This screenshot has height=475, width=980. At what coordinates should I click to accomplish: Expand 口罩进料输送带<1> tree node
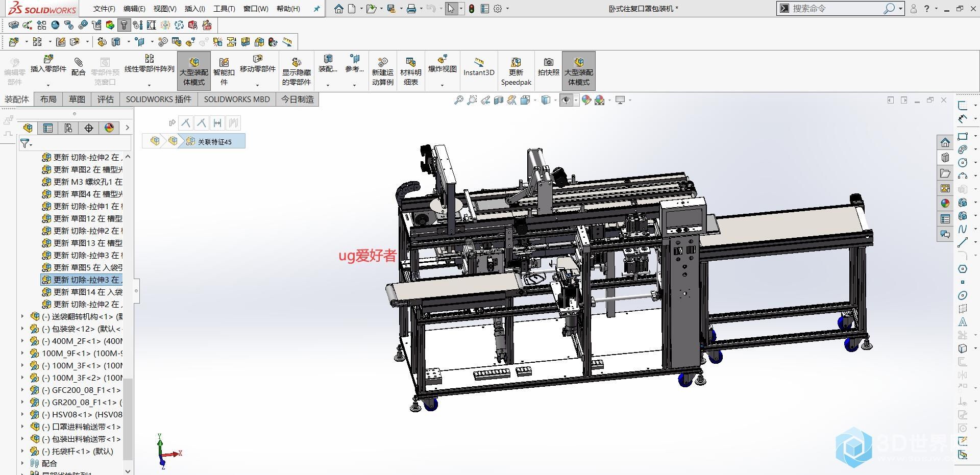(x=22, y=427)
